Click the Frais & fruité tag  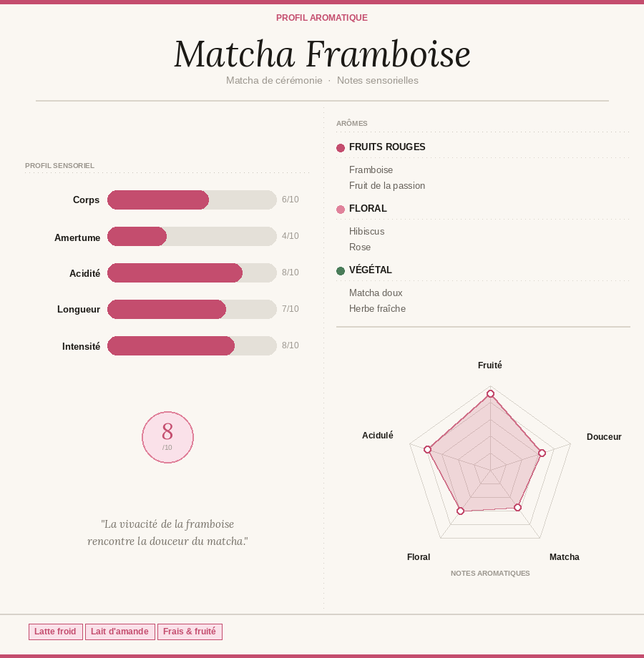click(x=190, y=632)
